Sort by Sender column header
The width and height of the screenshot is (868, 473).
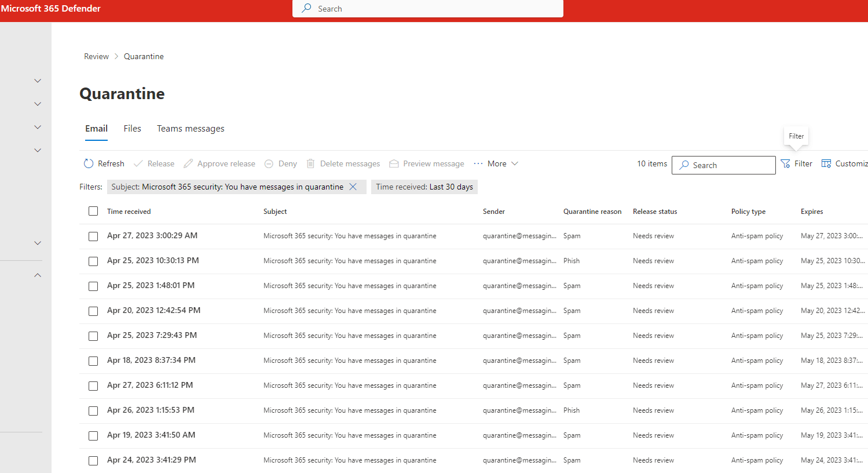click(494, 212)
